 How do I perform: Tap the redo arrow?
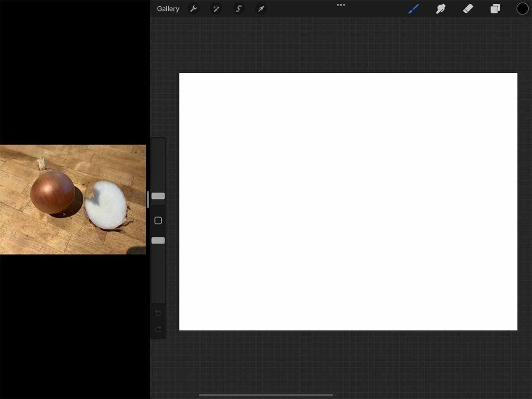coord(158,328)
